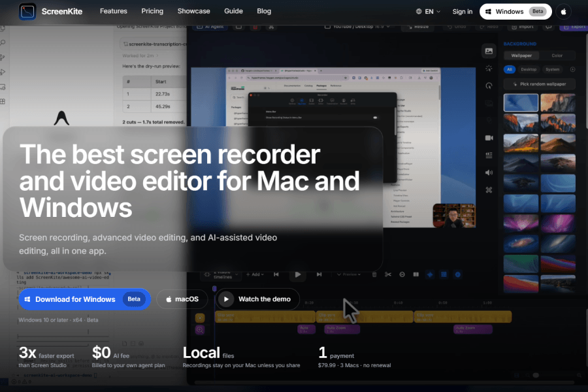Open the cursor click effects icon
This screenshot has width=588, height=392.
[489, 69]
